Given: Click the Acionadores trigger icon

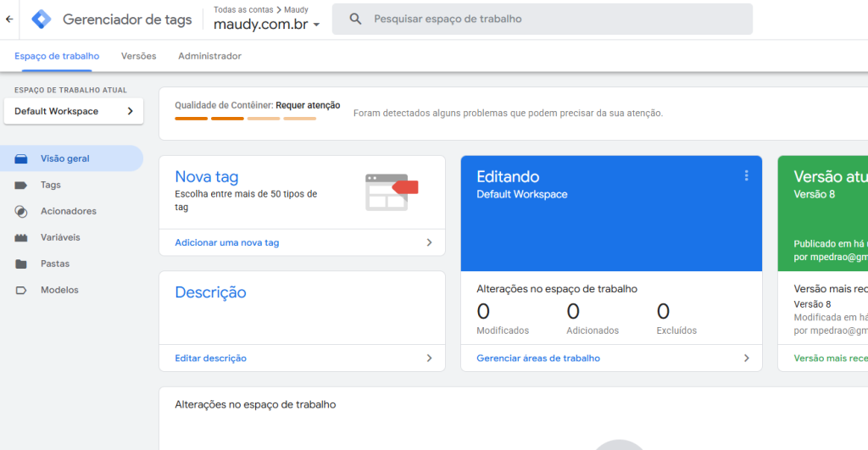Looking at the screenshot, I should click(21, 211).
